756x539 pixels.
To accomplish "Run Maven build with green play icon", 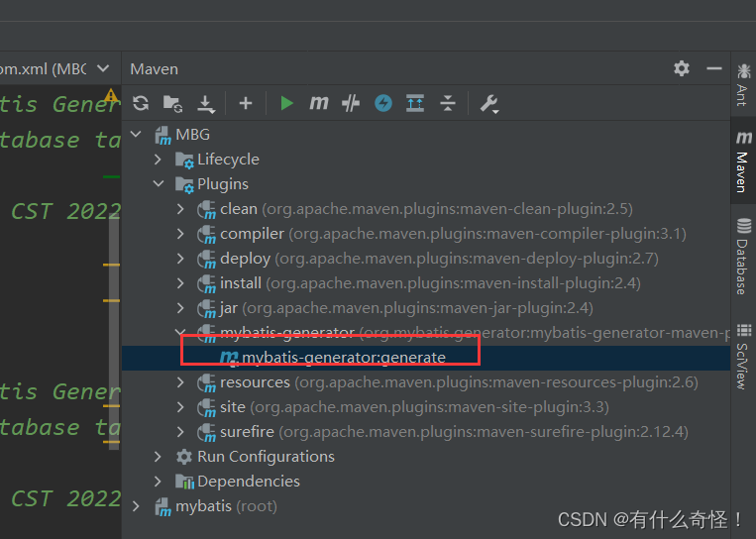I will click(x=287, y=103).
